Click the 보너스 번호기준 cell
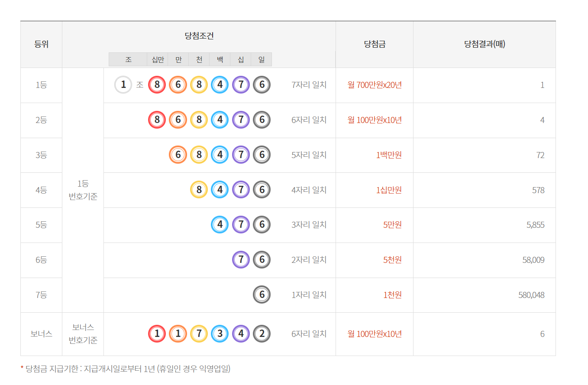588x385 pixels. coord(83,334)
